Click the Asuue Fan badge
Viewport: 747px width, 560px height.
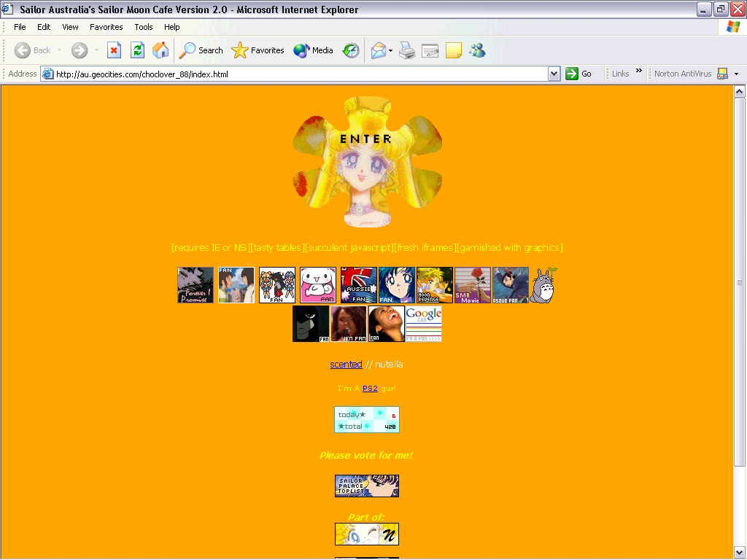(x=510, y=285)
